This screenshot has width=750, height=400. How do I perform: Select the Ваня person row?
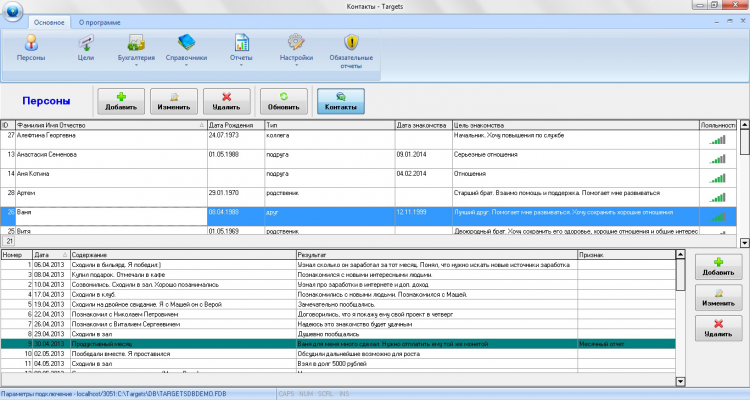[368, 216]
